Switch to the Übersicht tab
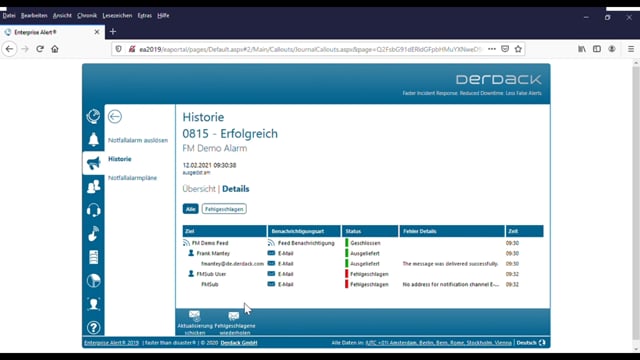Image resolution: width=640 pixels, height=360 pixels. pos(199,189)
